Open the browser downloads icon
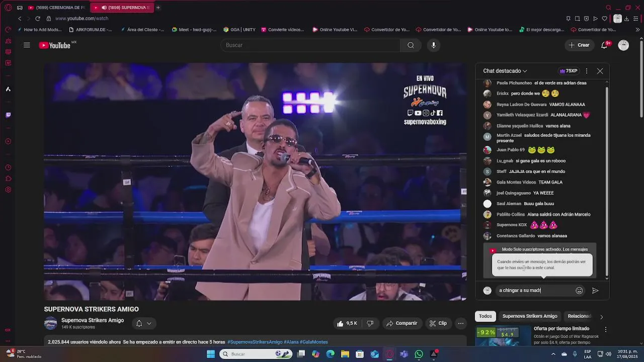This screenshot has height=362, width=644. coord(627,19)
